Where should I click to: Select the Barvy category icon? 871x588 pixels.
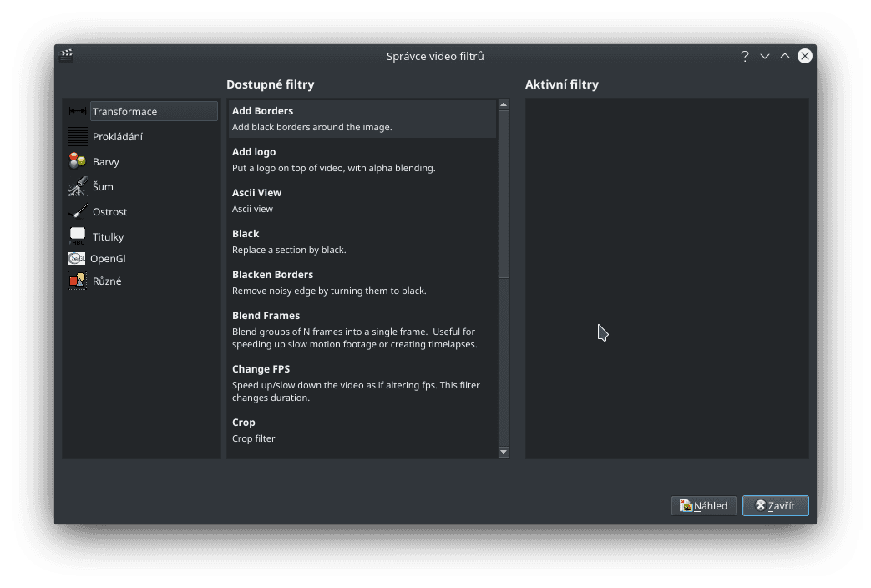coord(76,161)
